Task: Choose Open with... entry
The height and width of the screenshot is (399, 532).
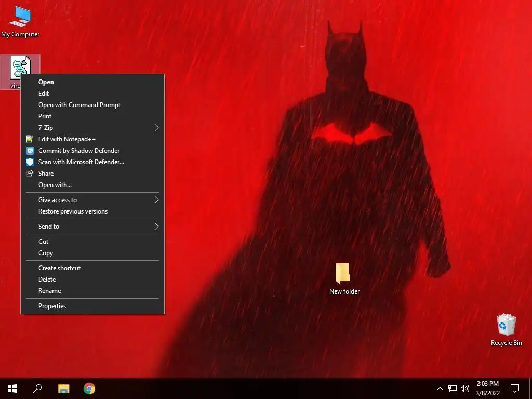Action: [92, 185]
